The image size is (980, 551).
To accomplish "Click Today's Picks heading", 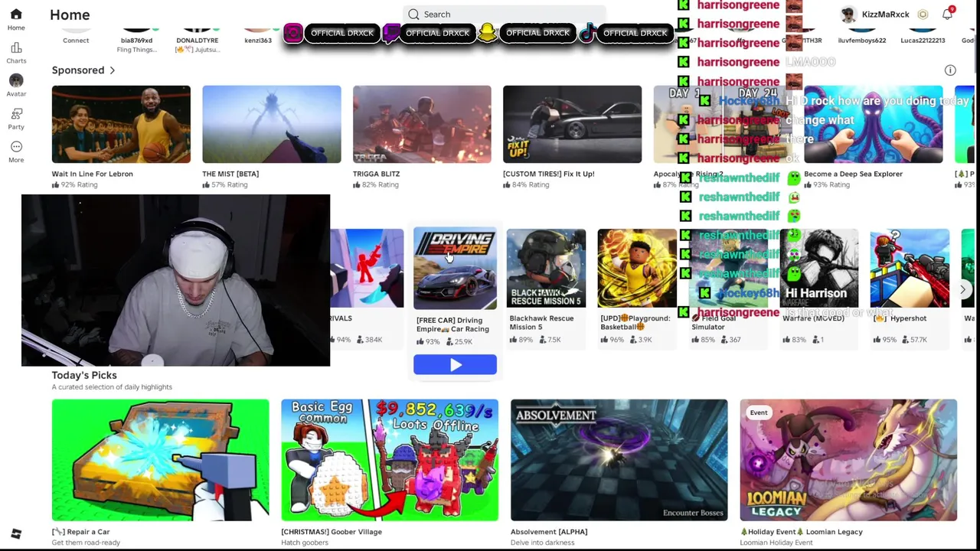I will (84, 375).
